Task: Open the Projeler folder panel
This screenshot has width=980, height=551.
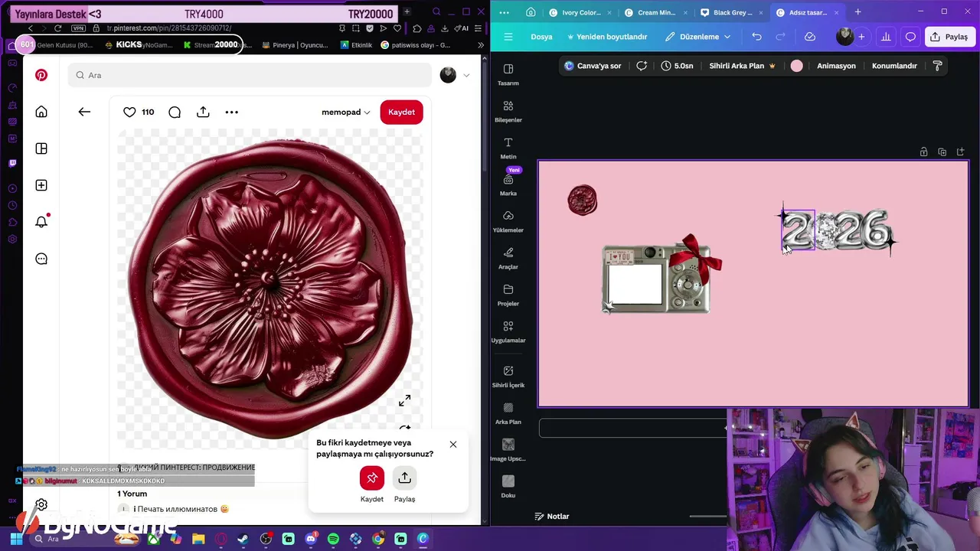Action: 508,295
